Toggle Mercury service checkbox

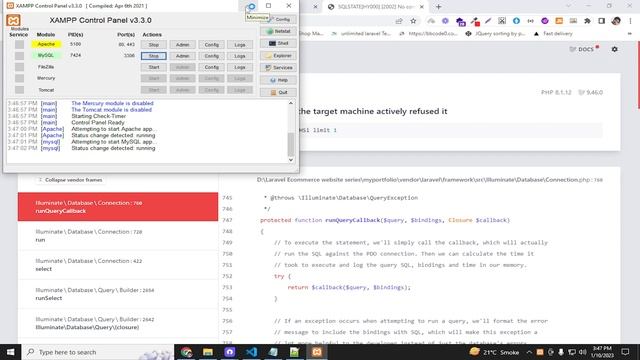click(19, 78)
